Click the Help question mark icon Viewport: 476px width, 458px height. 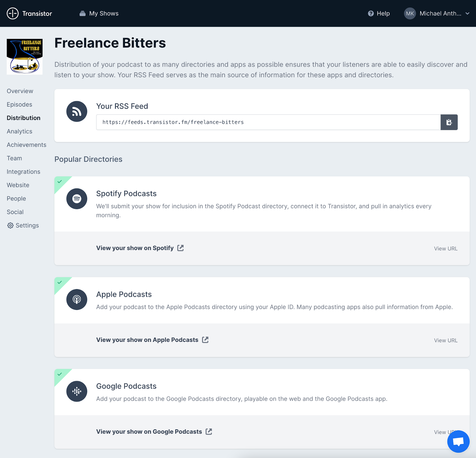tap(371, 13)
